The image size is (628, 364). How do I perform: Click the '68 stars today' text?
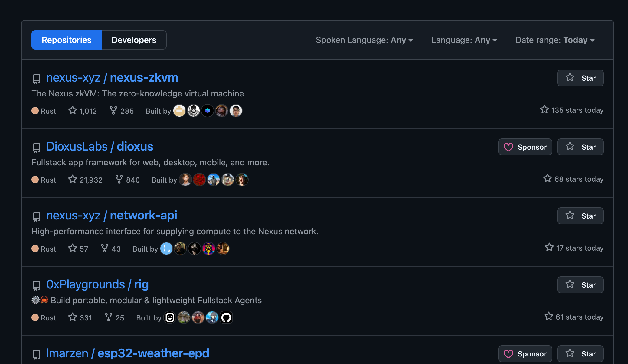coord(579,179)
